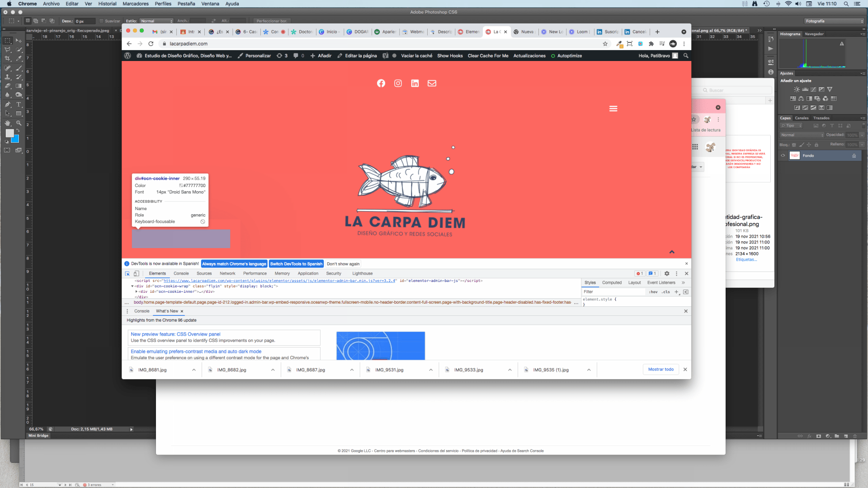Screen dimensions: 868x488
Task: Select the Spot Healing Brush tool
Action: point(8,68)
